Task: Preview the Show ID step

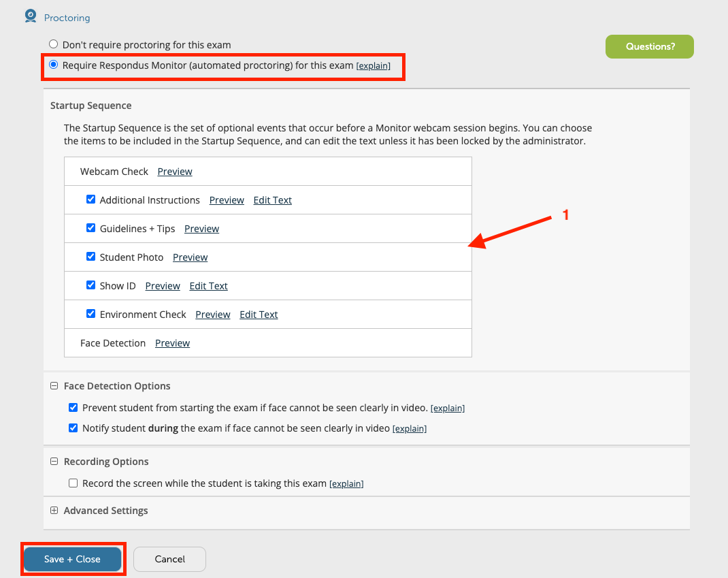Action: 163,286
